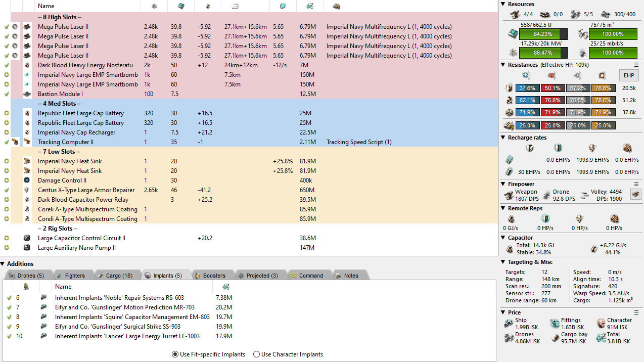Image resolution: width=644 pixels, height=362 pixels.
Task: Click the EHP button in Resistances
Action: [629, 75]
